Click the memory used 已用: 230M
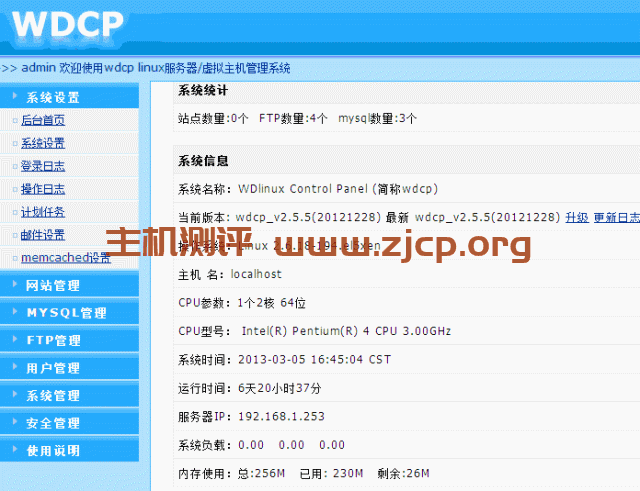 tap(331, 473)
